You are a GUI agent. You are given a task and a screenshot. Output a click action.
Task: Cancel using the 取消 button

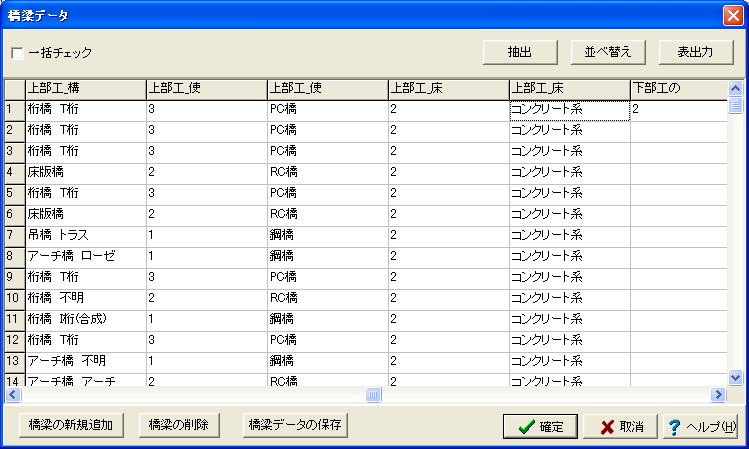pyautogui.click(x=621, y=427)
